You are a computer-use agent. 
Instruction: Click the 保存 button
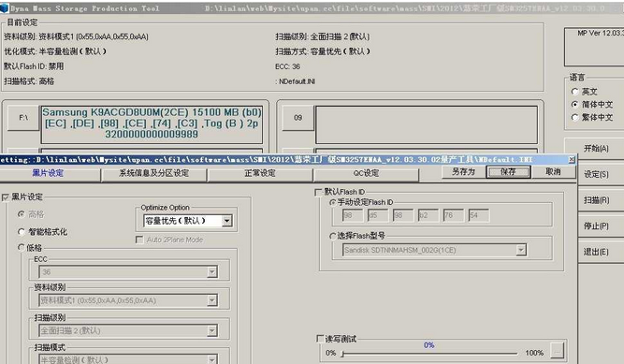tap(509, 171)
